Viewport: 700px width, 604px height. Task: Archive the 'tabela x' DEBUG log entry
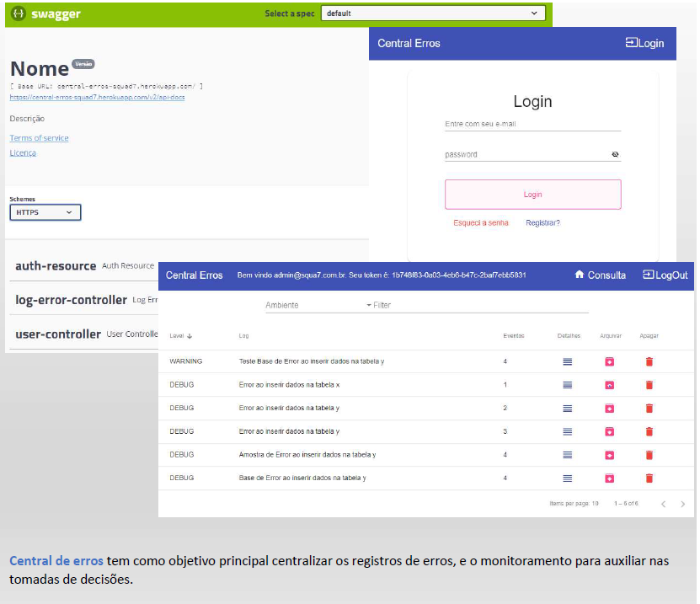pos(609,385)
